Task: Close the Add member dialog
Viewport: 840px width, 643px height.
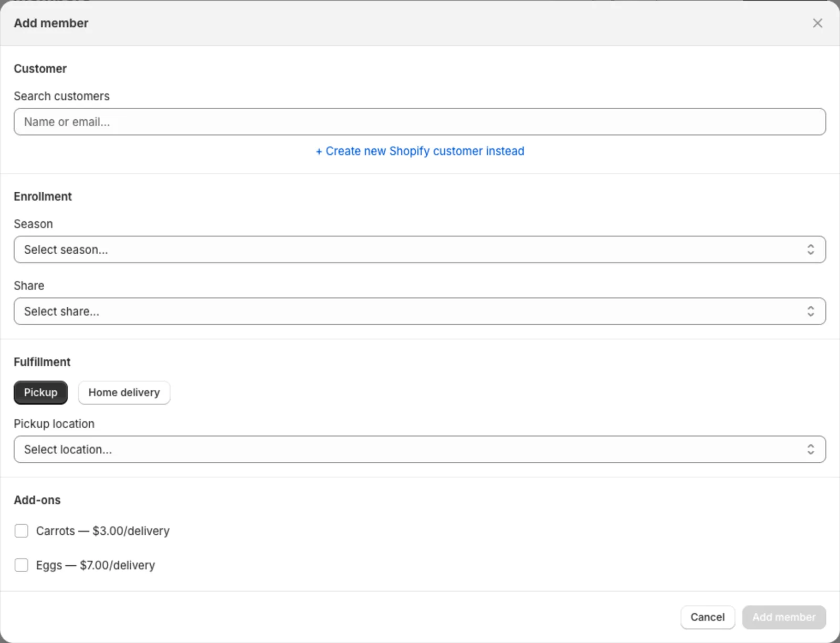Action: click(817, 23)
